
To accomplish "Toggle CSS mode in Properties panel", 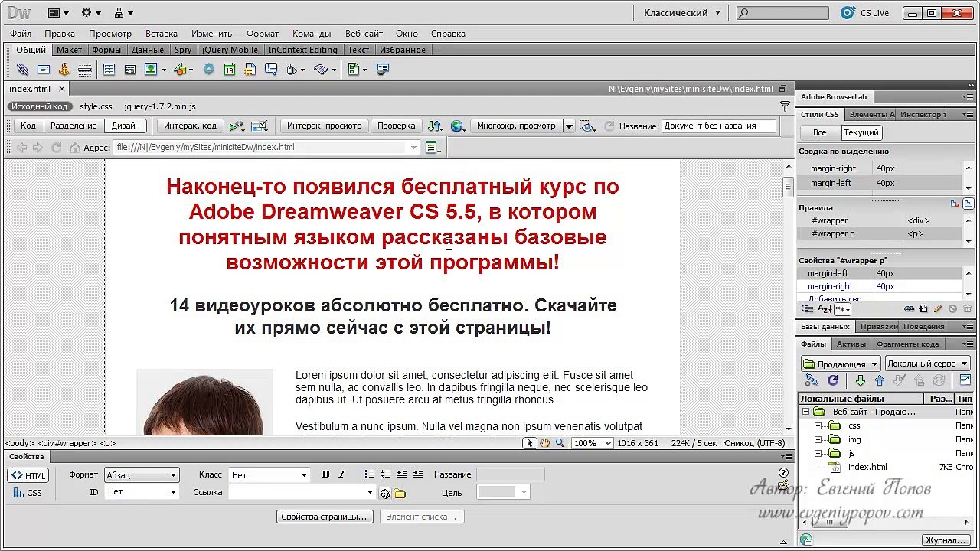I will 28,493.
